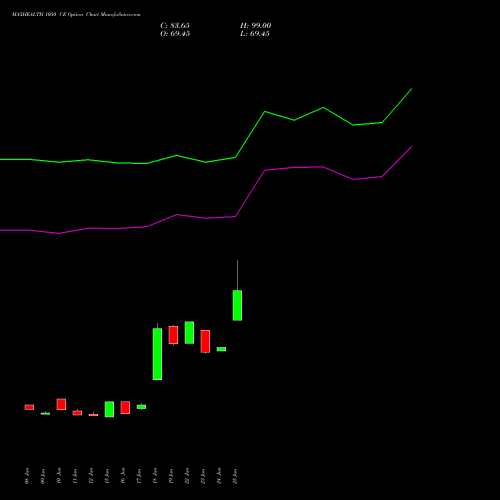Click the 10 Jan date label
This screenshot has width=500, height=500.
click(59, 476)
